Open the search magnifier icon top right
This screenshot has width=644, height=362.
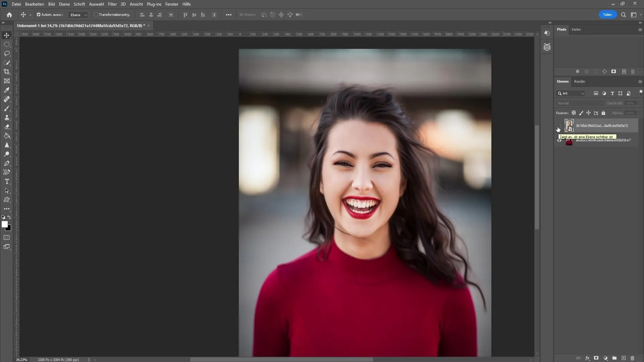pos(624,15)
